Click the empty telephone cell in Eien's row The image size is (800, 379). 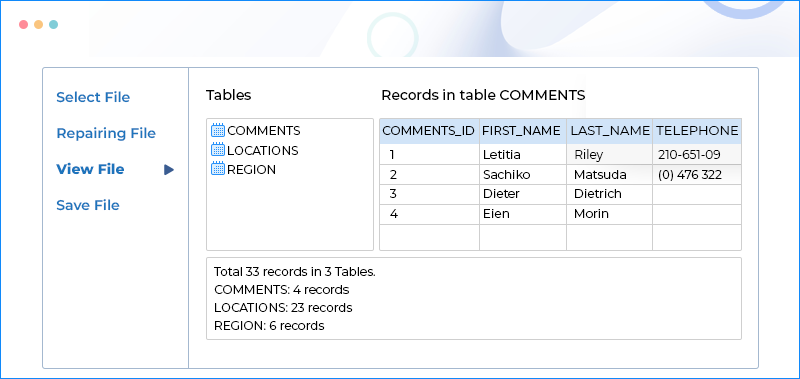tap(697, 214)
